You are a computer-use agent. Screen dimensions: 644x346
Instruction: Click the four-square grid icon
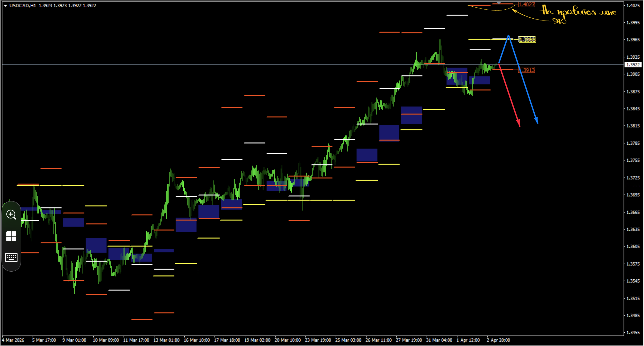(x=11, y=236)
